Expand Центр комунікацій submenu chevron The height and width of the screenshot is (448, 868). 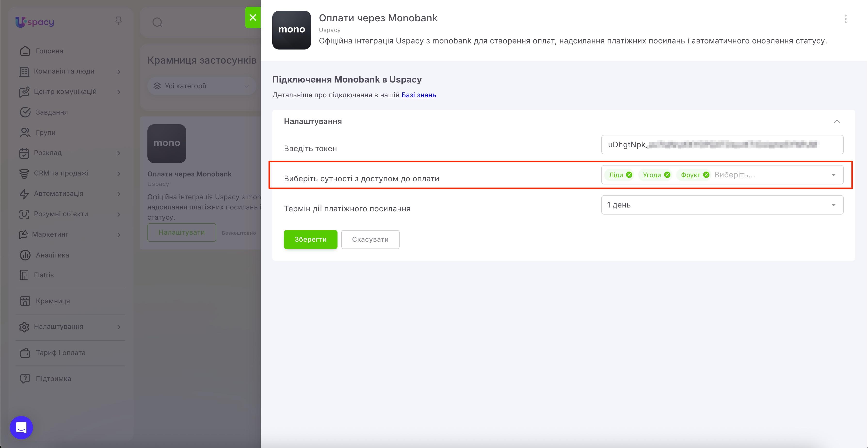tap(119, 92)
